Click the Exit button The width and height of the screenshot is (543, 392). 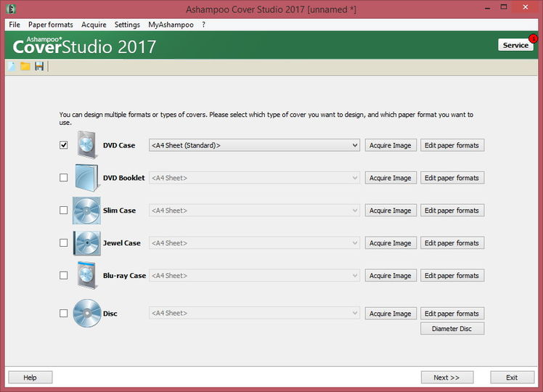point(513,377)
